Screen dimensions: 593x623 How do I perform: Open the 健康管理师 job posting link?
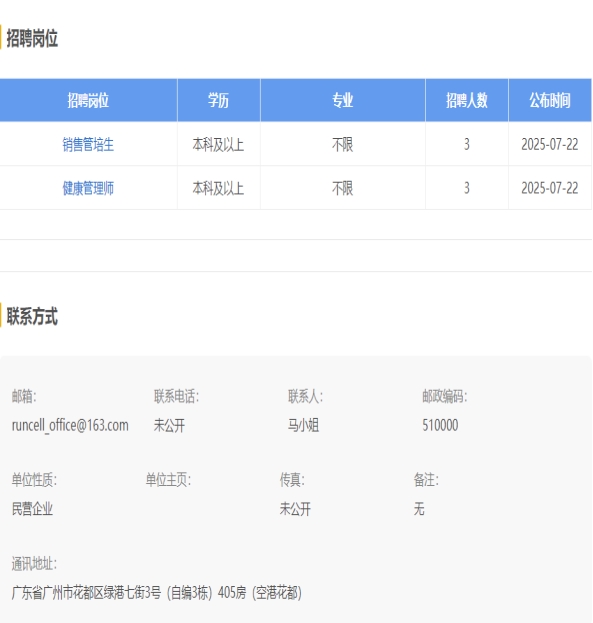[x=88, y=188]
